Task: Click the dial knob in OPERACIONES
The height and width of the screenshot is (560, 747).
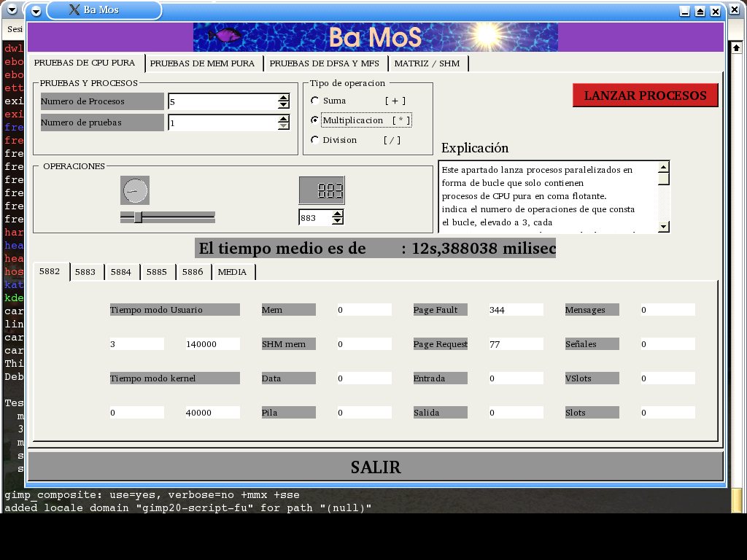Action: coord(134,191)
